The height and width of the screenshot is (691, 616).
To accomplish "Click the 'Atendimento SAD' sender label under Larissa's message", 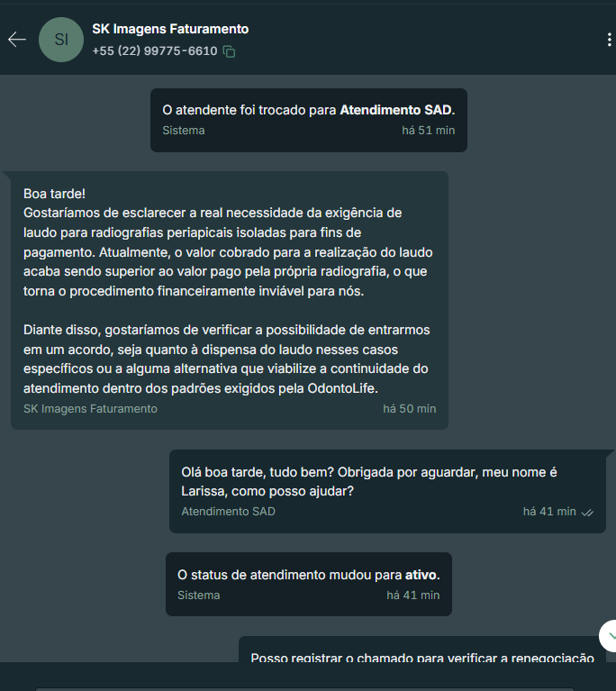I will (228, 512).
